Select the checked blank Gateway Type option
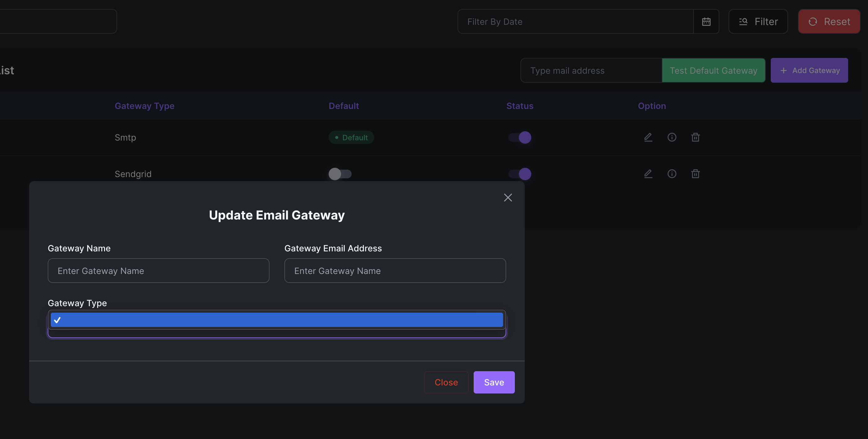The width and height of the screenshot is (868, 439). point(276,320)
